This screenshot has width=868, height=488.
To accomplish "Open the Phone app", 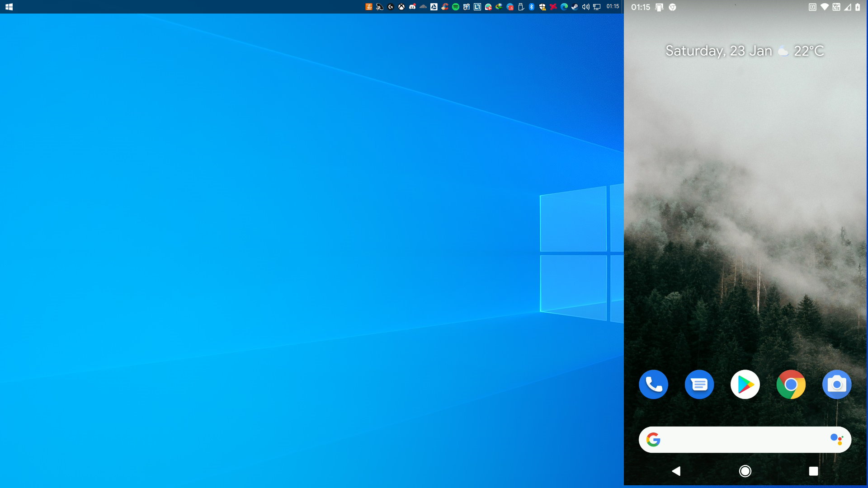I will tap(653, 385).
